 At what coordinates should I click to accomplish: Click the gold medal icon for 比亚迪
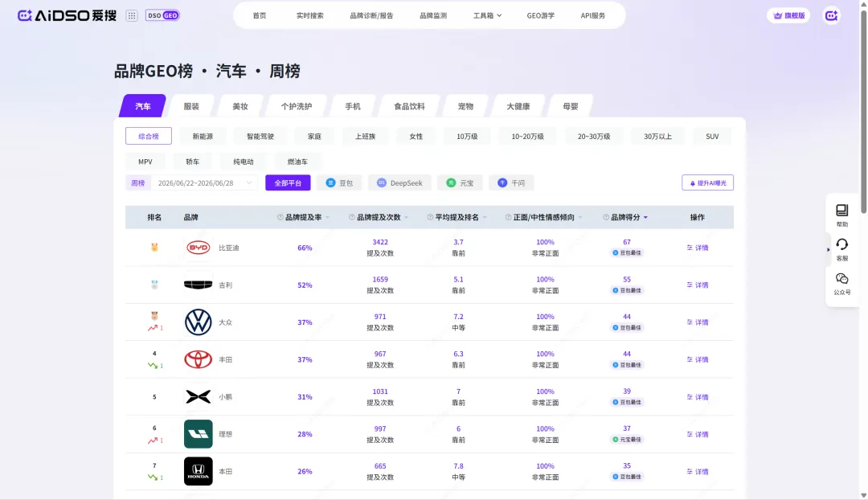pyautogui.click(x=154, y=248)
